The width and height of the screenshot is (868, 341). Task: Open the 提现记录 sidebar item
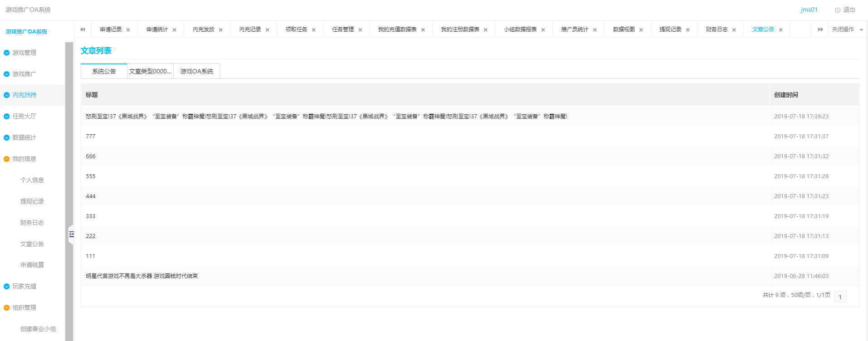point(32,201)
